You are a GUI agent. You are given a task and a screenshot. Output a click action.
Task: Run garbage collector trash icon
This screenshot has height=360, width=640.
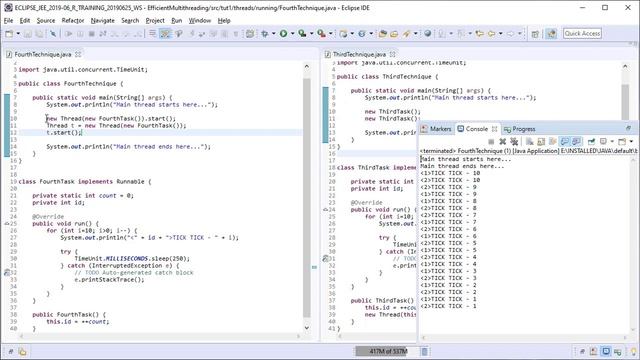click(424, 351)
